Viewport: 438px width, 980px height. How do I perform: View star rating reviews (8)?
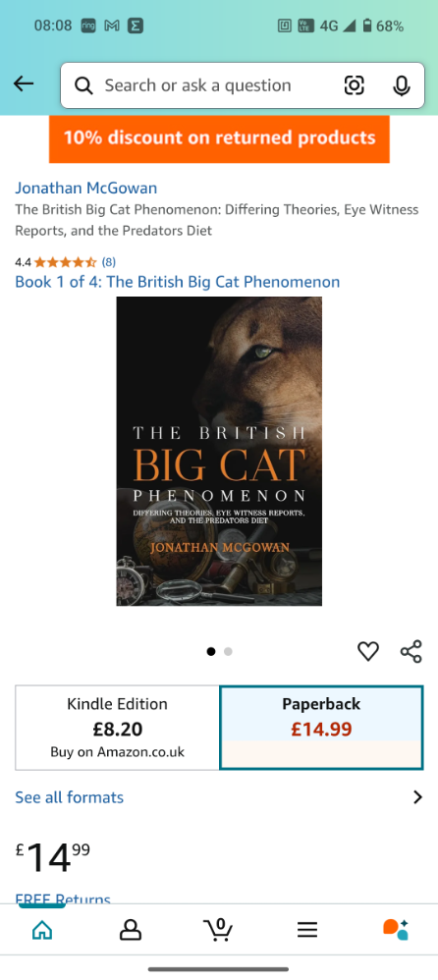pos(65,262)
